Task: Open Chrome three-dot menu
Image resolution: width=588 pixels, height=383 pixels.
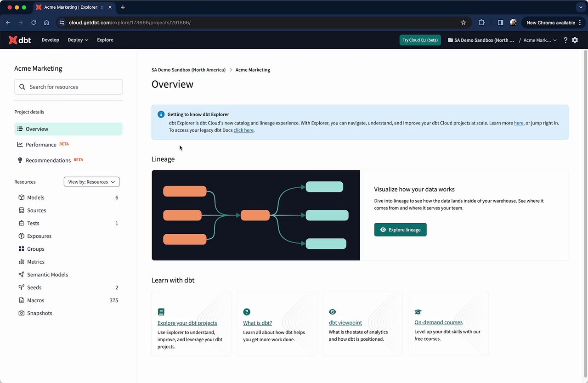Action: pyautogui.click(x=580, y=23)
